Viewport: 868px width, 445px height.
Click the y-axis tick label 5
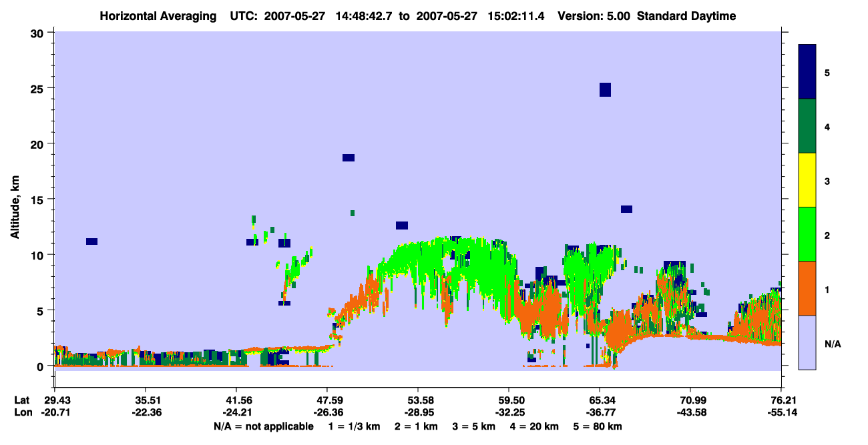(x=41, y=310)
